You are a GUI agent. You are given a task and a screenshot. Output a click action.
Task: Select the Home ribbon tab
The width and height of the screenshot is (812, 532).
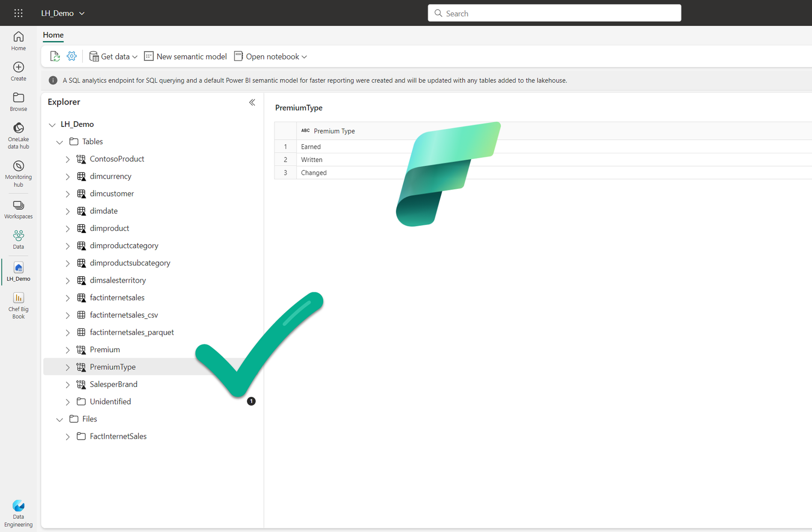tap(53, 35)
